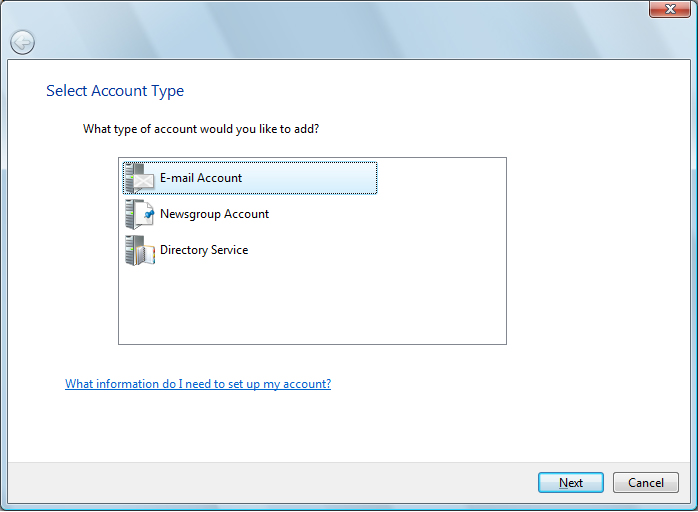The height and width of the screenshot is (512, 698).
Task: Select the Newsgroup Account pushpin icon
Action: coord(140,214)
